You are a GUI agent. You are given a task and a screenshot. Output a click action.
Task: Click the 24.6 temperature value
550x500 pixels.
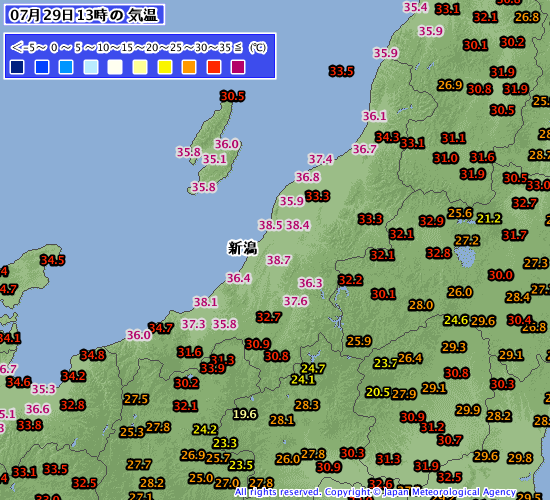[x=456, y=320]
